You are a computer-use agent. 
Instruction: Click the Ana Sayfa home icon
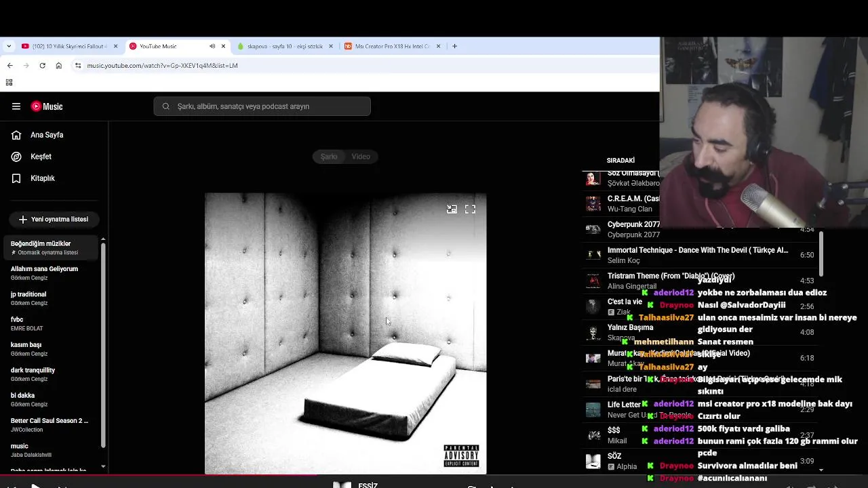pos(16,135)
